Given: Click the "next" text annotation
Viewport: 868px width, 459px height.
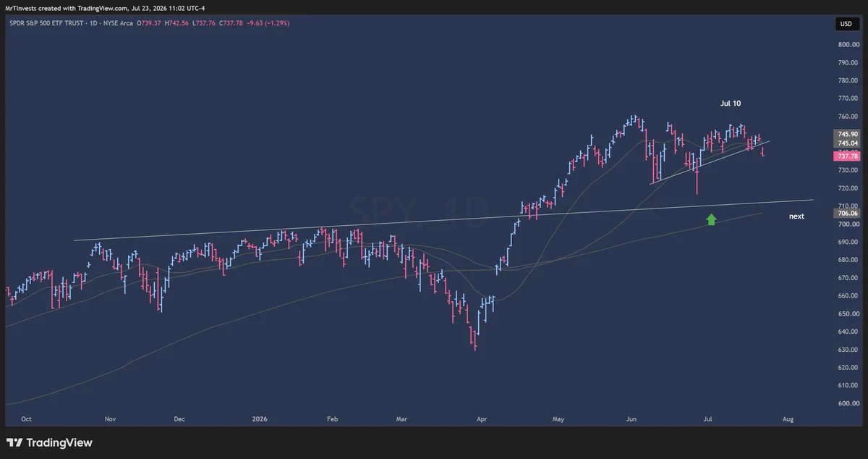Looking at the screenshot, I should [796, 216].
